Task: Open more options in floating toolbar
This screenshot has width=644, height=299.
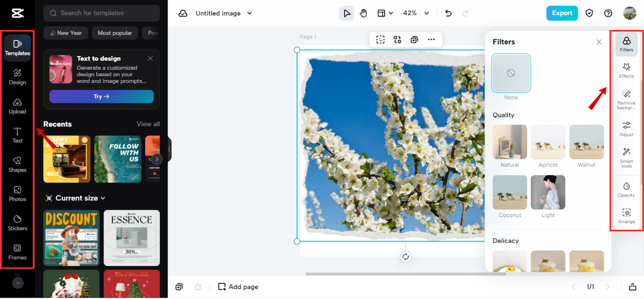Action: click(431, 40)
